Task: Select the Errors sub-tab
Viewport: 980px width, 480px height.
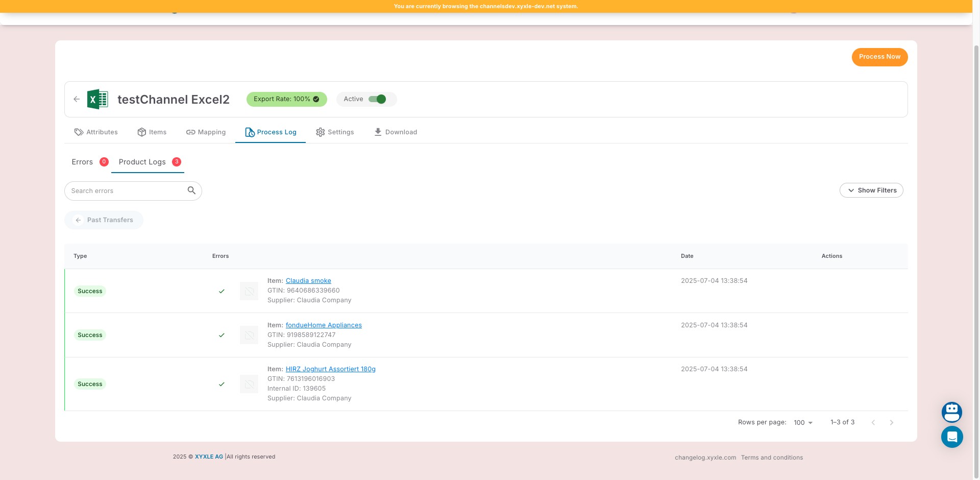Action: (x=83, y=162)
